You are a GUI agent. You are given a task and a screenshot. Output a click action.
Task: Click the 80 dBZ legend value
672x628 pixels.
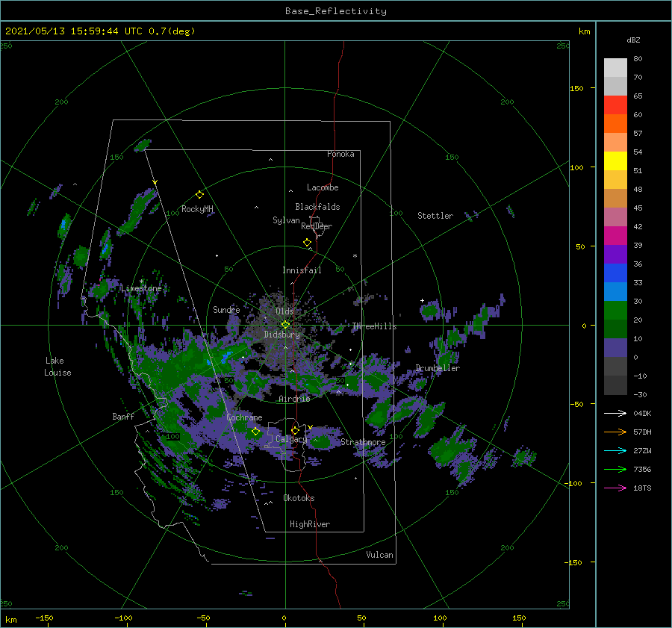coord(638,59)
